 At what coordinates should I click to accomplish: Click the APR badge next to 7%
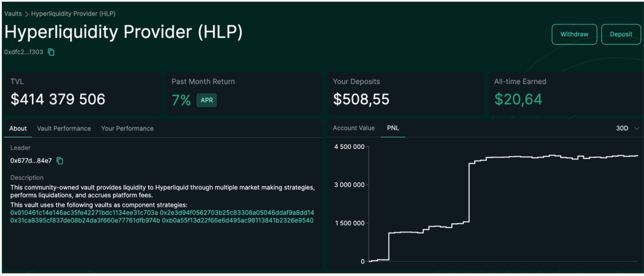tap(206, 100)
